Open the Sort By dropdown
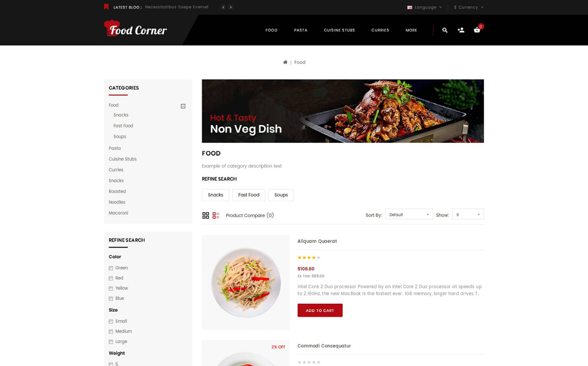This screenshot has width=588, height=366. (x=409, y=214)
